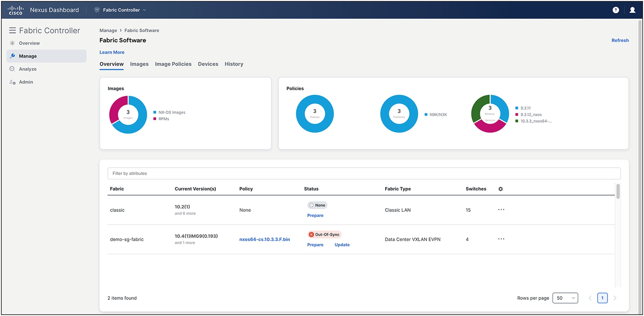This screenshot has width=644, height=316.
Task: Click the Fabric column header
Action: coord(117,189)
